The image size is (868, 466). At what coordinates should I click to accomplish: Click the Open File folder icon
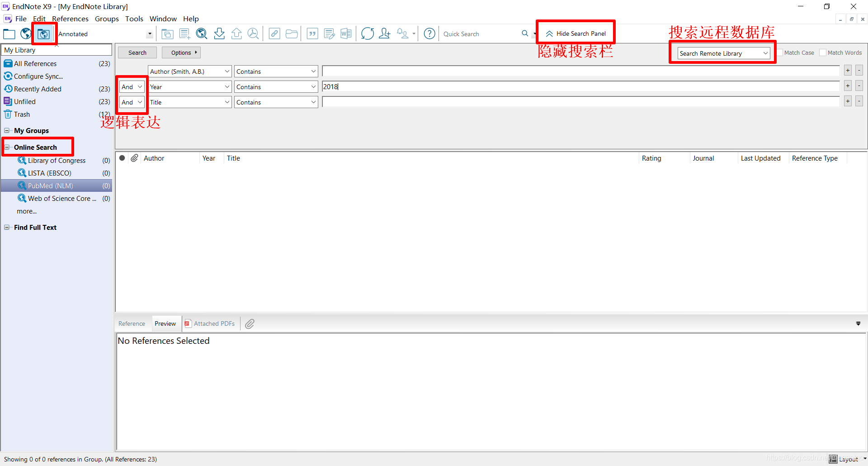(292, 34)
